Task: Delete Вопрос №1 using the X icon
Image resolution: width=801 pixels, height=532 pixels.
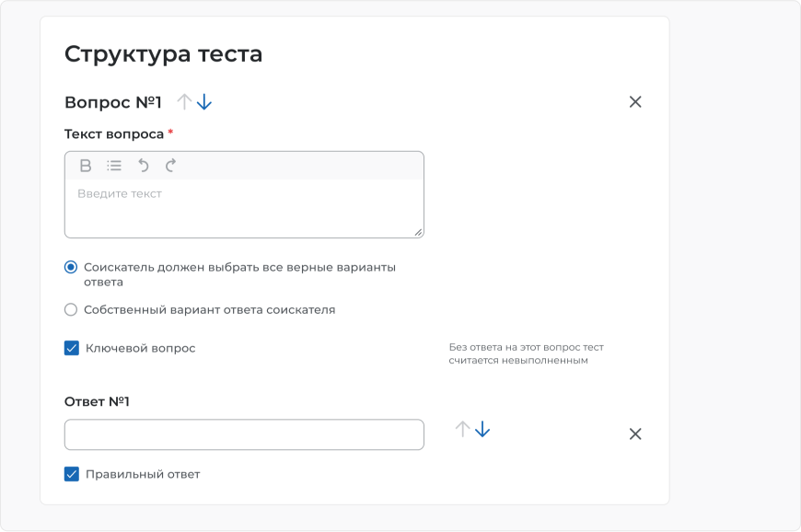Action: [x=635, y=102]
